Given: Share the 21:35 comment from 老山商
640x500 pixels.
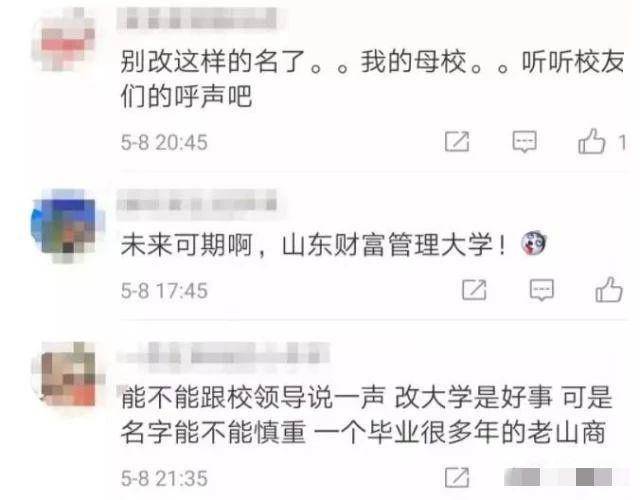Looking at the screenshot, I should click(x=457, y=477).
